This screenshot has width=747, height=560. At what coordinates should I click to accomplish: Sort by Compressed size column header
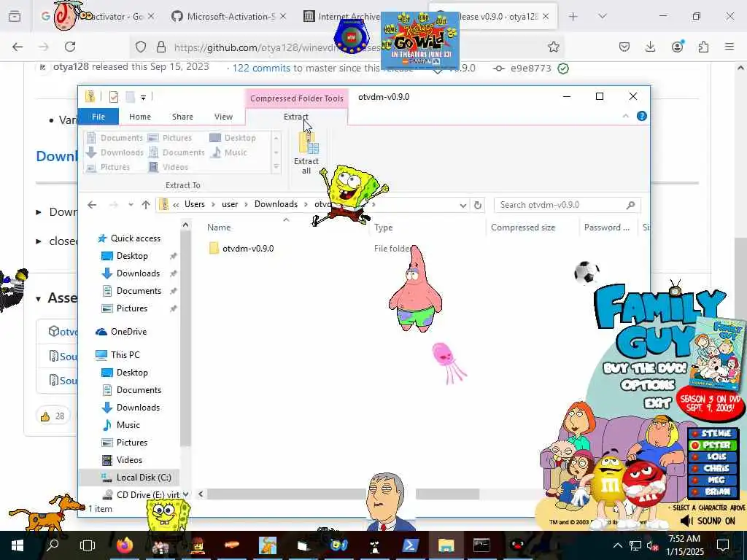coord(522,227)
